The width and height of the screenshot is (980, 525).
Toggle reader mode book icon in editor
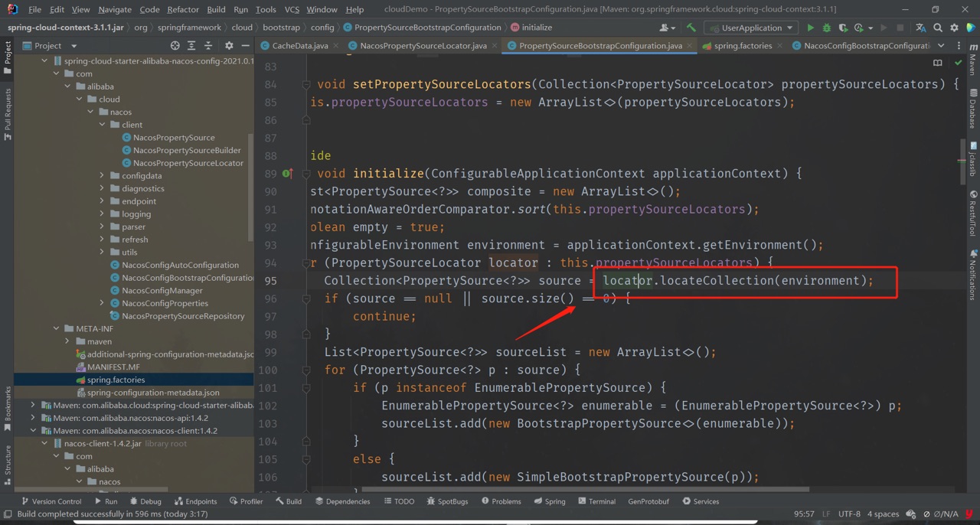(938, 63)
